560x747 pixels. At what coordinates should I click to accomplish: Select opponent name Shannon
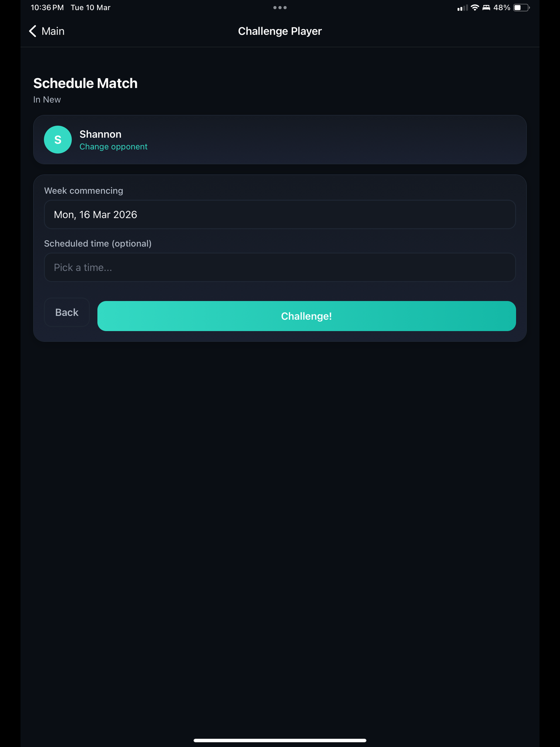(x=100, y=134)
